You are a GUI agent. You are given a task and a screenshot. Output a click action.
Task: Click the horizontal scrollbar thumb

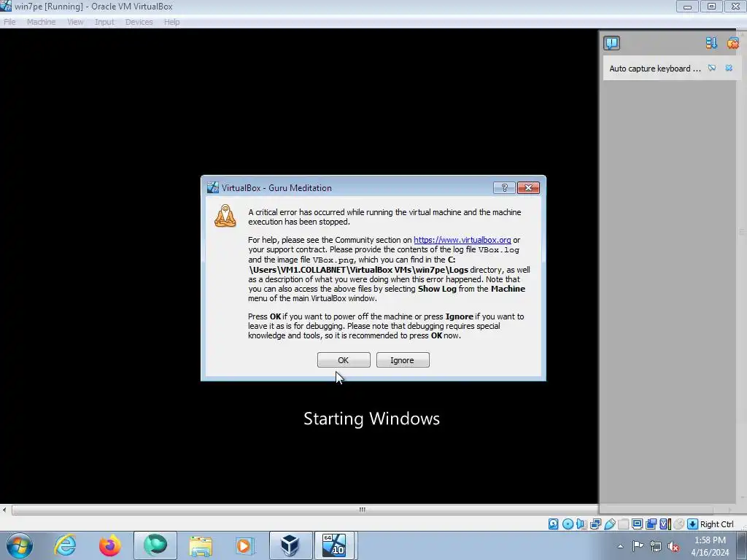pyautogui.click(x=362, y=510)
